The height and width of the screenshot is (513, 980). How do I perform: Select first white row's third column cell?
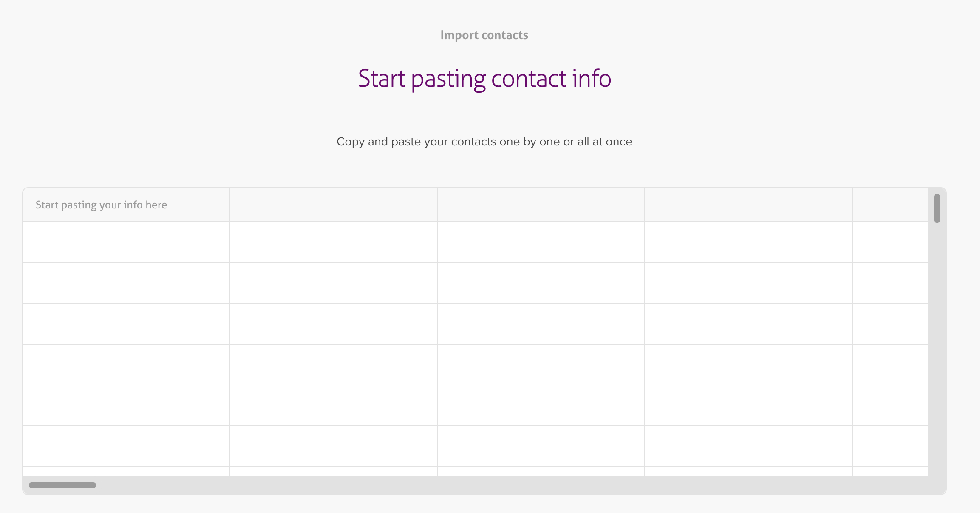(541, 242)
